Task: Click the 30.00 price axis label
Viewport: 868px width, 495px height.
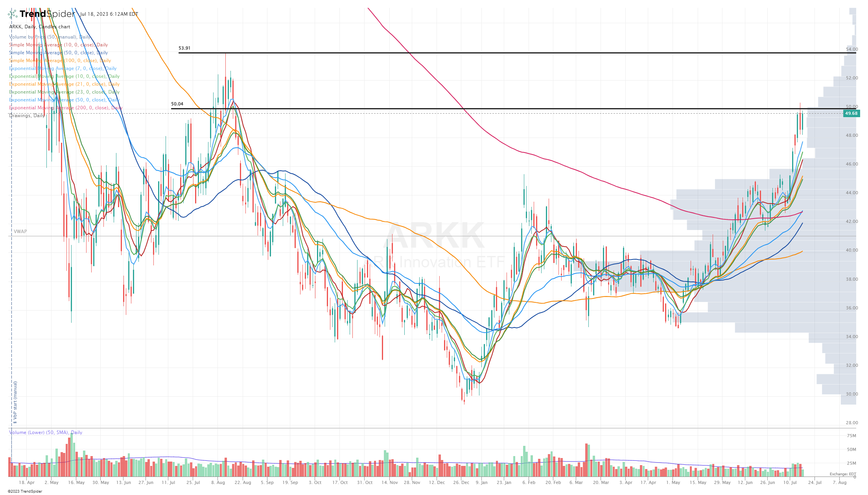Action: 852,394
